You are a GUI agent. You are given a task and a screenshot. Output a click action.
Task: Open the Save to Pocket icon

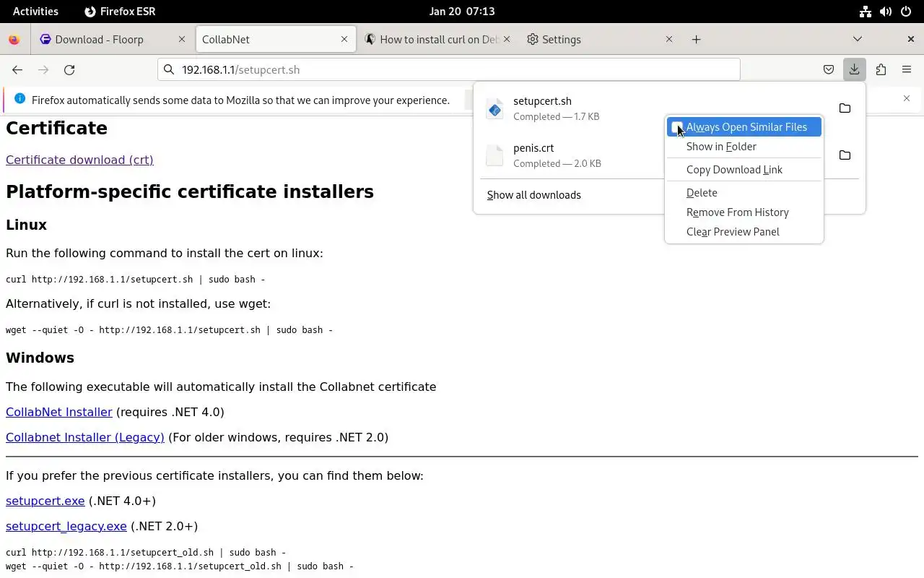(x=829, y=69)
